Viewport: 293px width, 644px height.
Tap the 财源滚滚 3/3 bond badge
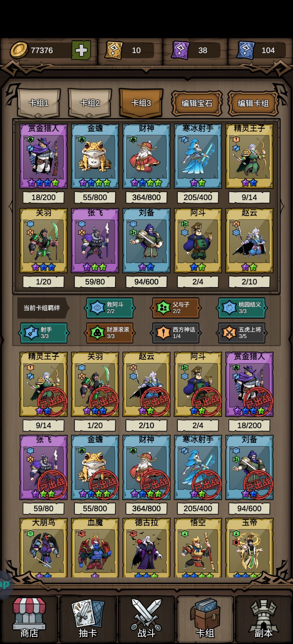point(110,333)
